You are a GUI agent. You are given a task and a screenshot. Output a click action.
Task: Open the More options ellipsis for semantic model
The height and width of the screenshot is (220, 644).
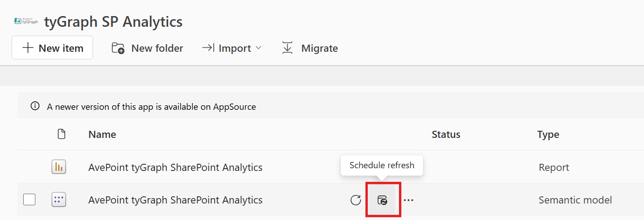pyautogui.click(x=408, y=200)
